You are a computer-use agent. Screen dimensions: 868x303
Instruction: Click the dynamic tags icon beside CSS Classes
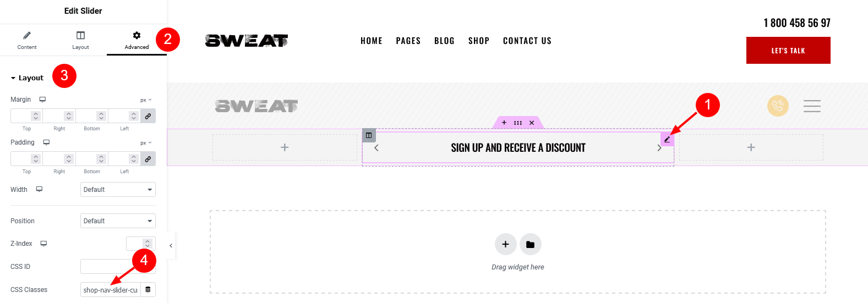pos(148,289)
